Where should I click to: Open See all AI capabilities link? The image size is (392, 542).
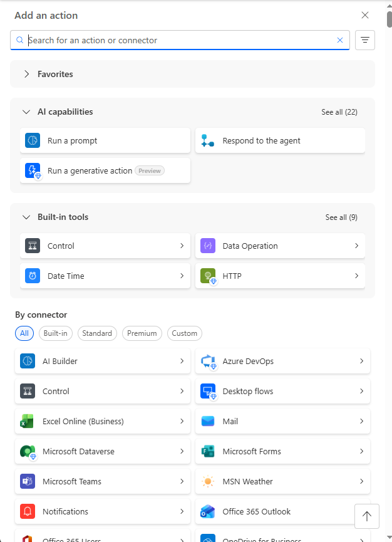click(x=341, y=112)
